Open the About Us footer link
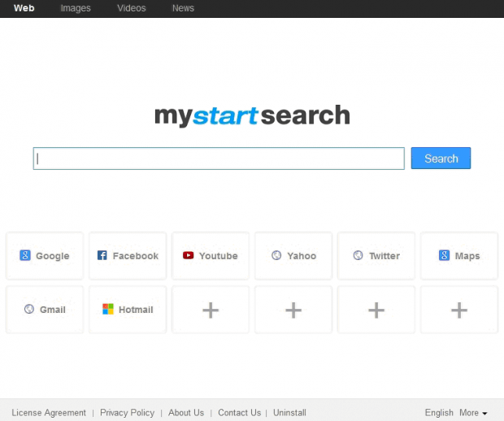Screen dimensions: 504x421 [x=186, y=412]
